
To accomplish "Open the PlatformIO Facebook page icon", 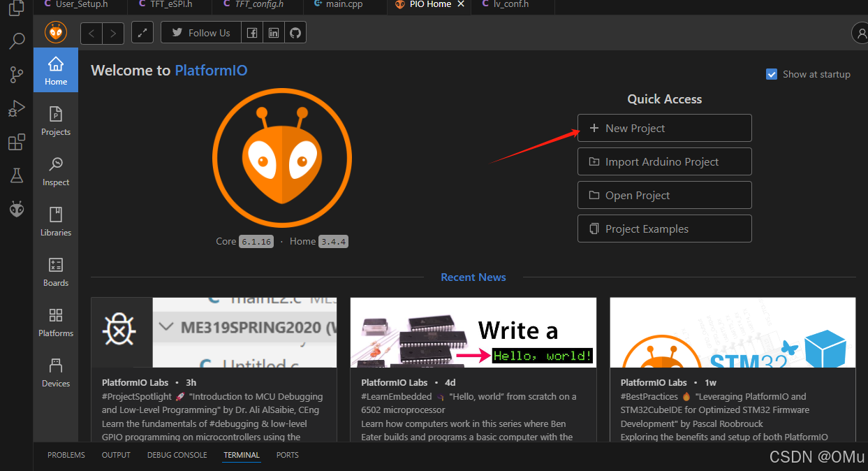I will [x=252, y=33].
